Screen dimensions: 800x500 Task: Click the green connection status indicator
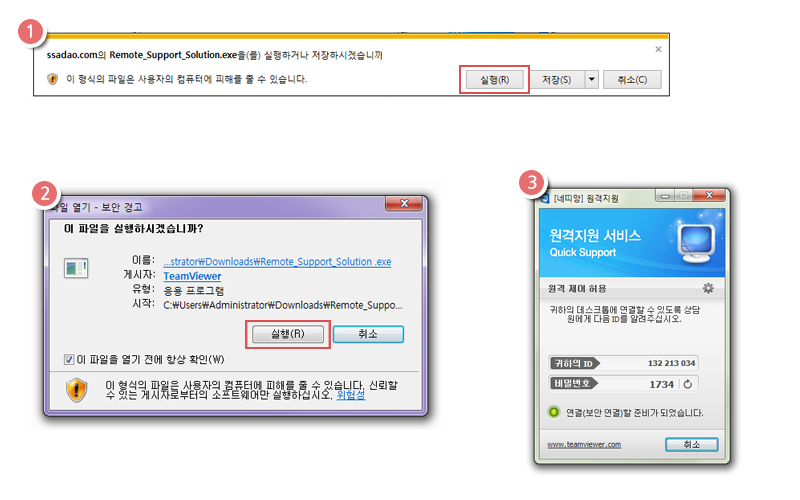(x=554, y=412)
